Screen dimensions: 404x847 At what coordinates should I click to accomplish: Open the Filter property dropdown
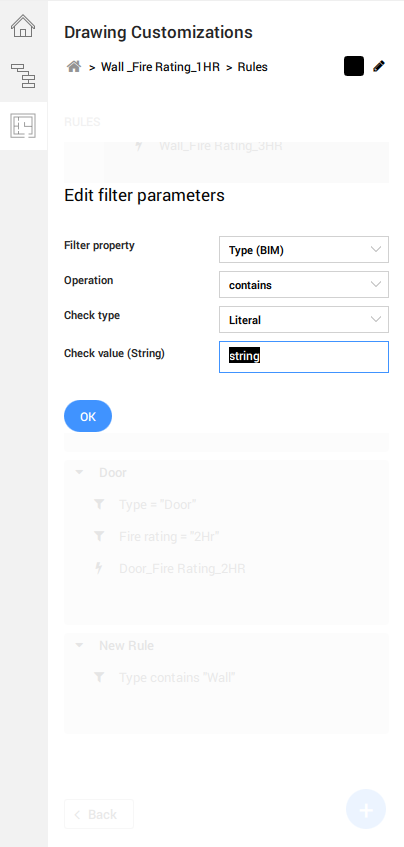click(304, 250)
